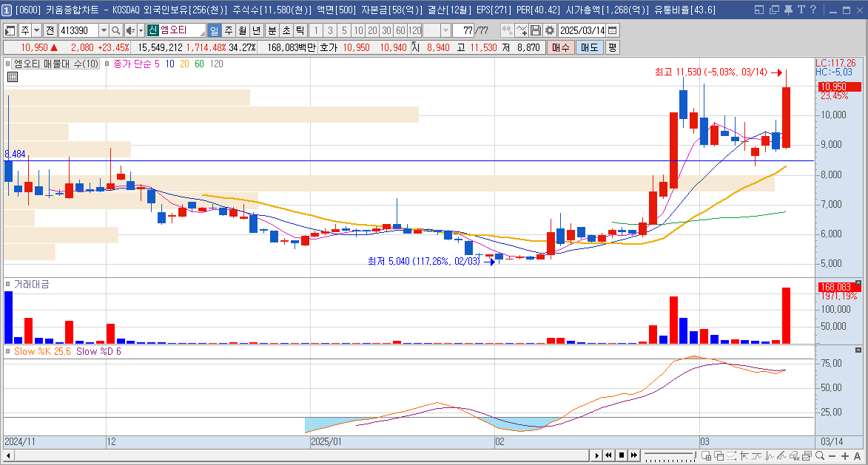Screen dimensions: 868x465
Task: Toggle the Slow %K panel marker
Action: [7, 351]
